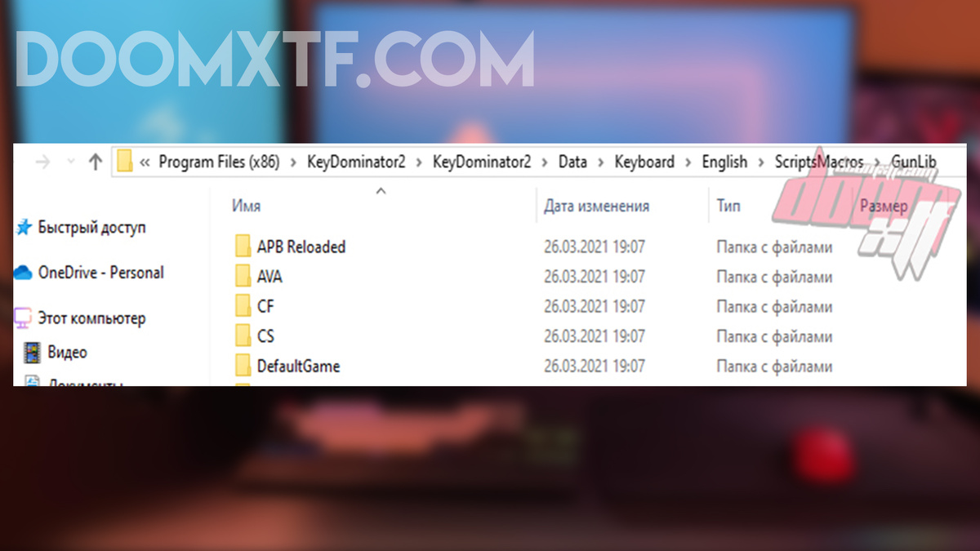Click DefaultGame folder icon
980x551 pixels.
pyautogui.click(x=243, y=367)
